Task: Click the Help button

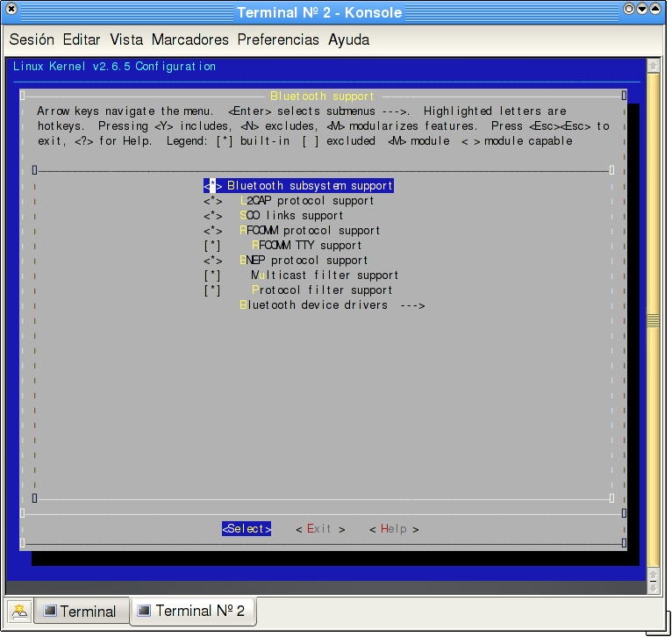Action: coord(394,529)
